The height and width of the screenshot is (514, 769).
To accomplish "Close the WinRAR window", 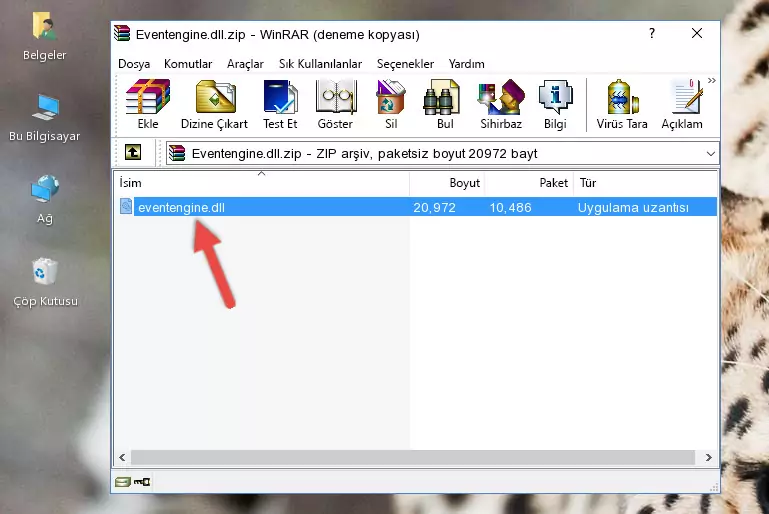I will pos(696,33).
